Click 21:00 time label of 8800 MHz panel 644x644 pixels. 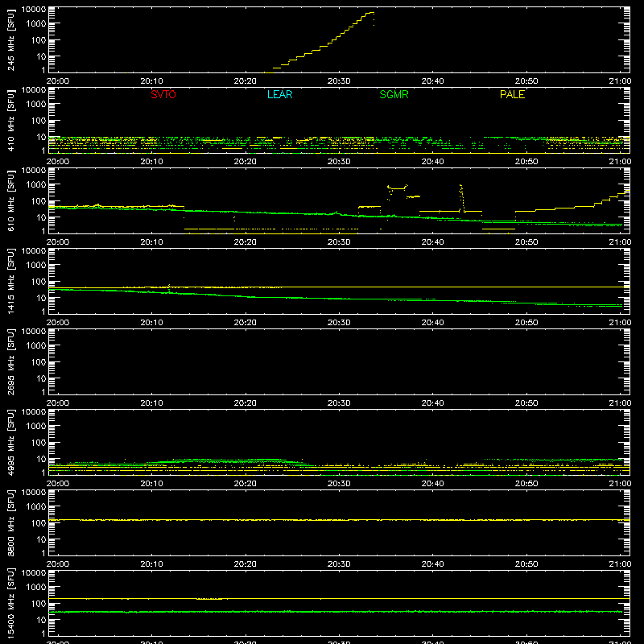620,564
